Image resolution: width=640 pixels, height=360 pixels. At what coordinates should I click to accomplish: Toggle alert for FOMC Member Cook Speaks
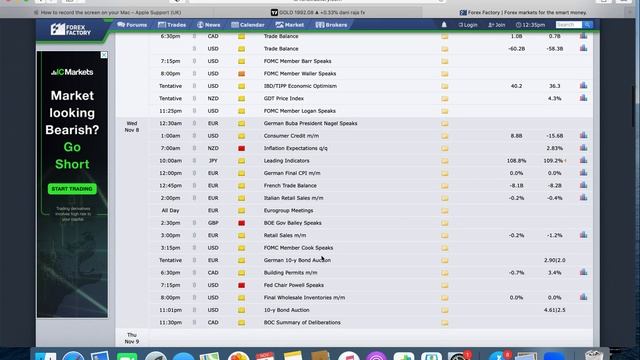click(x=194, y=248)
